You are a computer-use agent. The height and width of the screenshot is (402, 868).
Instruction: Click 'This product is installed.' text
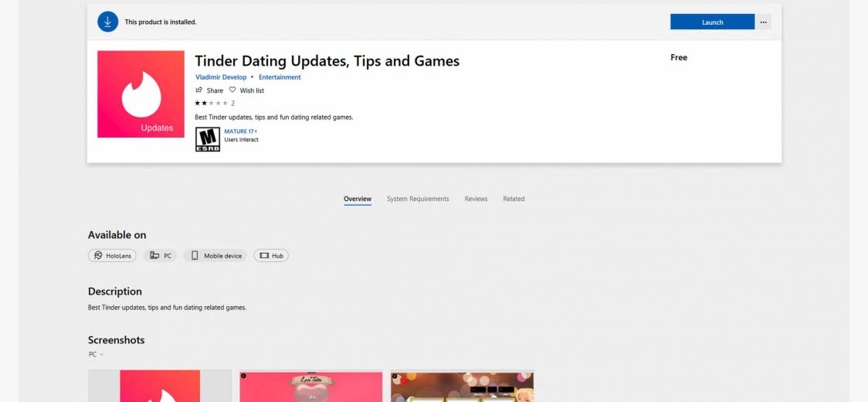pos(161,22)
